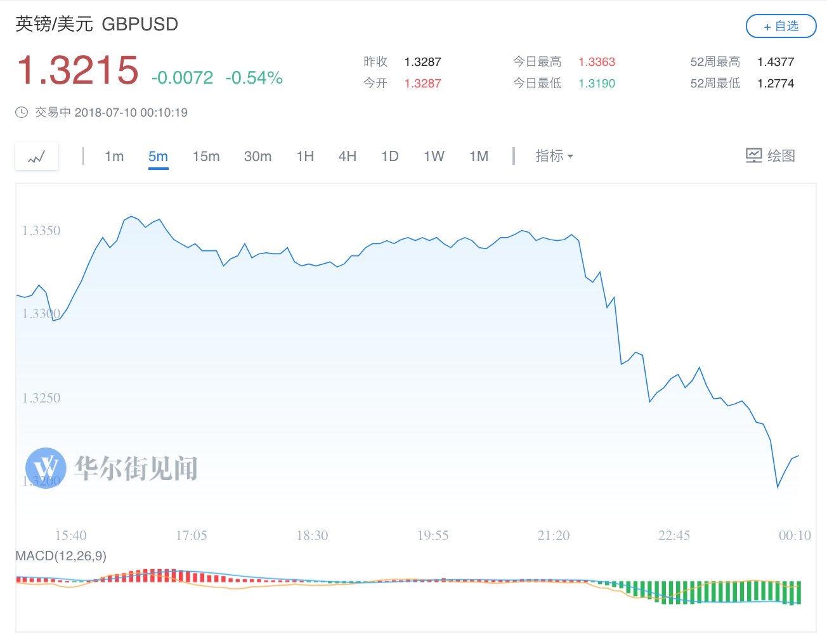The height and width of the screenshot is (644, 827).
Task: Click the drawing tool monitor icon
Action: coord(753,156)
